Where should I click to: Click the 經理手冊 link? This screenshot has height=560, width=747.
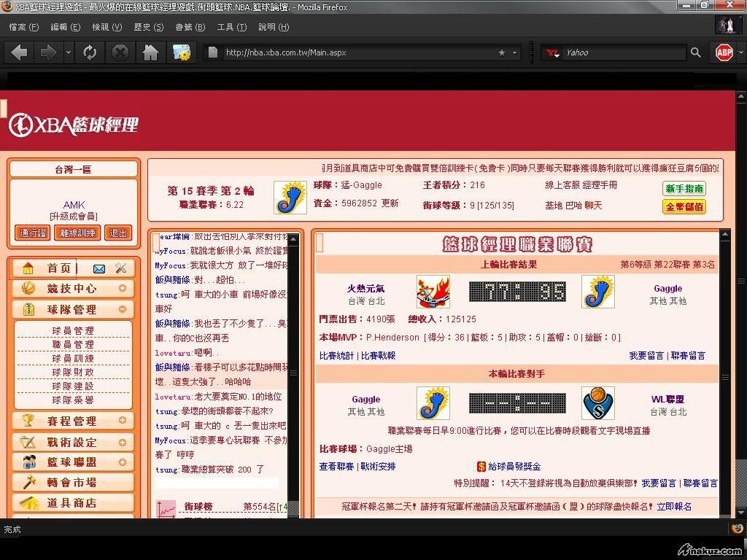tap(600, 184)
